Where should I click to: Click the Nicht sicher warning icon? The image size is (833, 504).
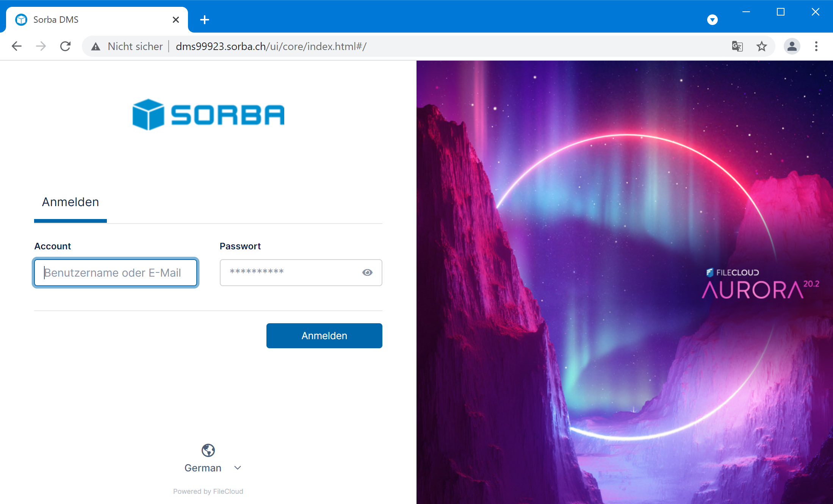96,46
